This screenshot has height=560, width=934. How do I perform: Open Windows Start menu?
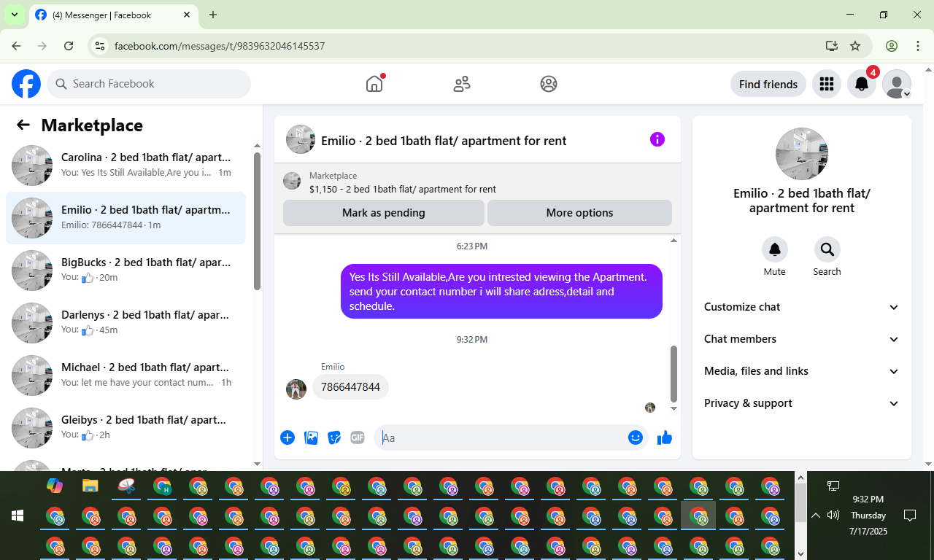click(x=18, y=516)
